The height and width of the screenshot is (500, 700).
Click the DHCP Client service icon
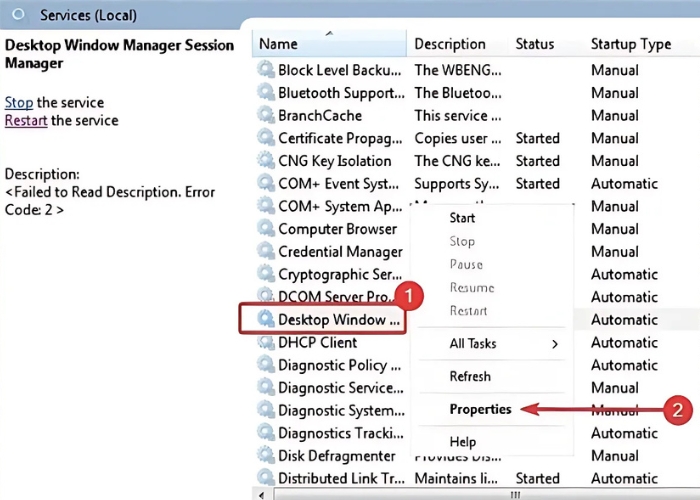pos(265,342)
